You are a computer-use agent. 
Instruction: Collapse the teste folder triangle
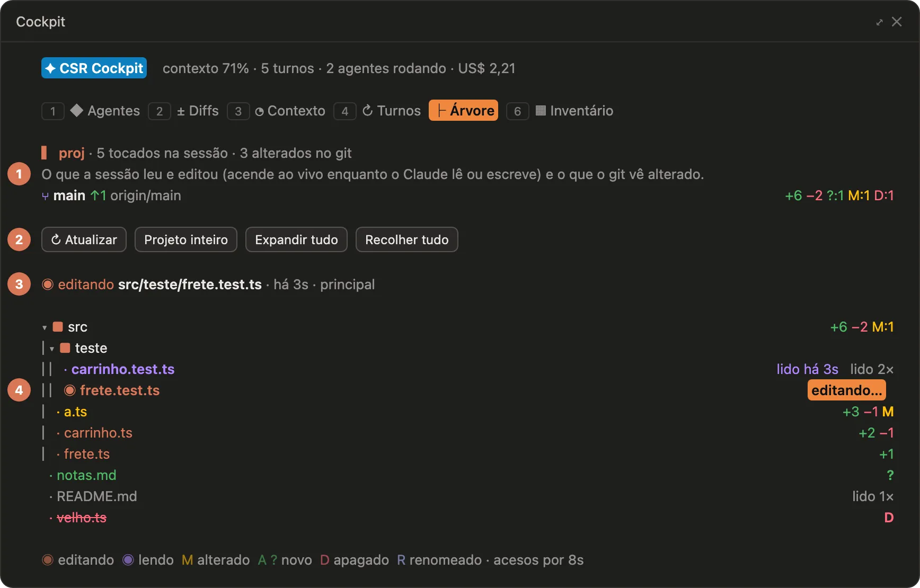[x=52, y=349]
